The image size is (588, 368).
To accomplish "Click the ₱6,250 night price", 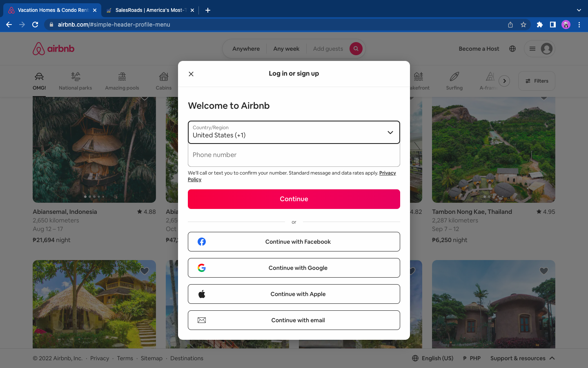I will (450, 240).
